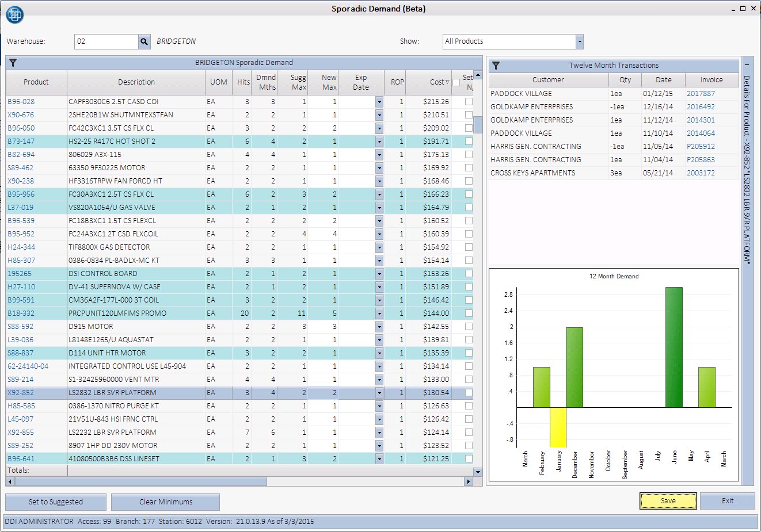Screen dimensions: 761x532
Task: Open the Sporadic Demand grid filter icon
Action: pos(13,63)
